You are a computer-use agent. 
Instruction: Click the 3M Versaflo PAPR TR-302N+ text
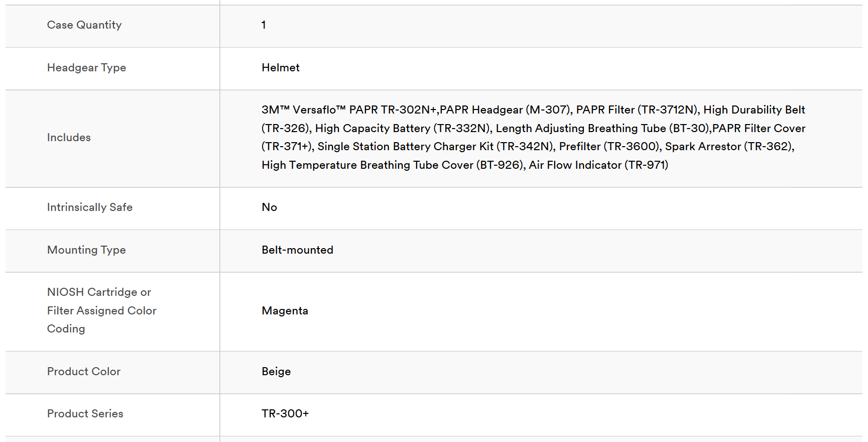pos(349,109)
